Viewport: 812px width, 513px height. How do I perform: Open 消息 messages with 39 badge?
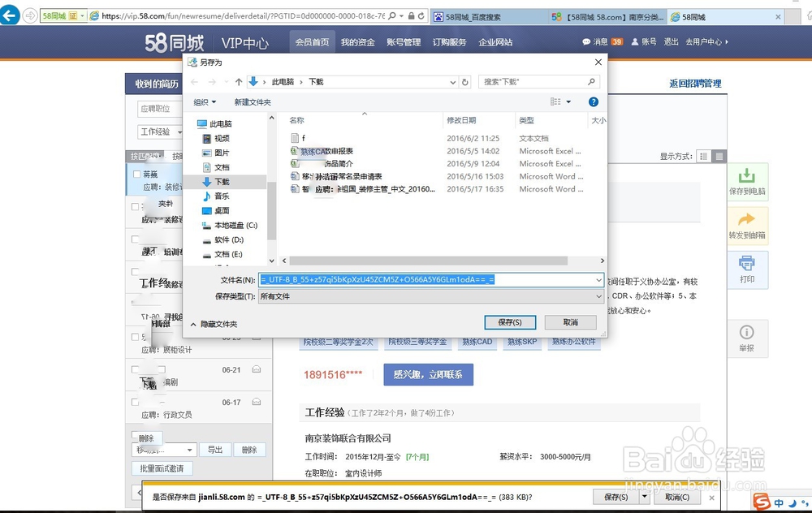click(603, 42)
